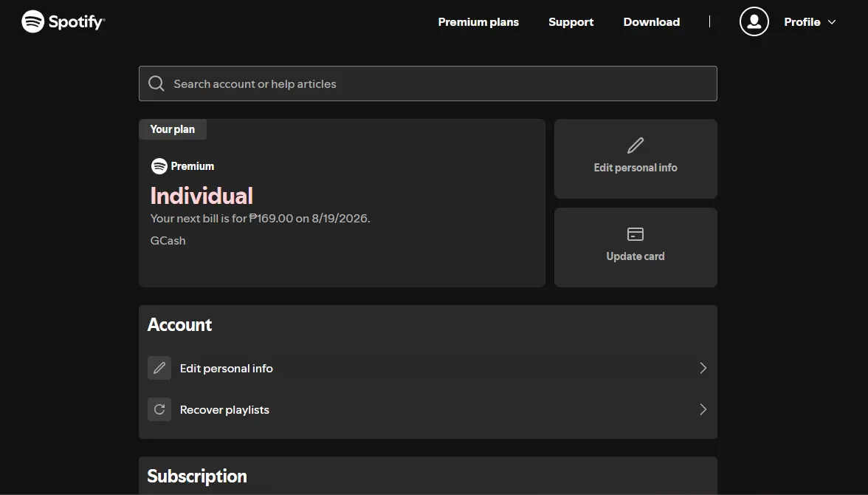Open Recover playlists row

point(428,409)
